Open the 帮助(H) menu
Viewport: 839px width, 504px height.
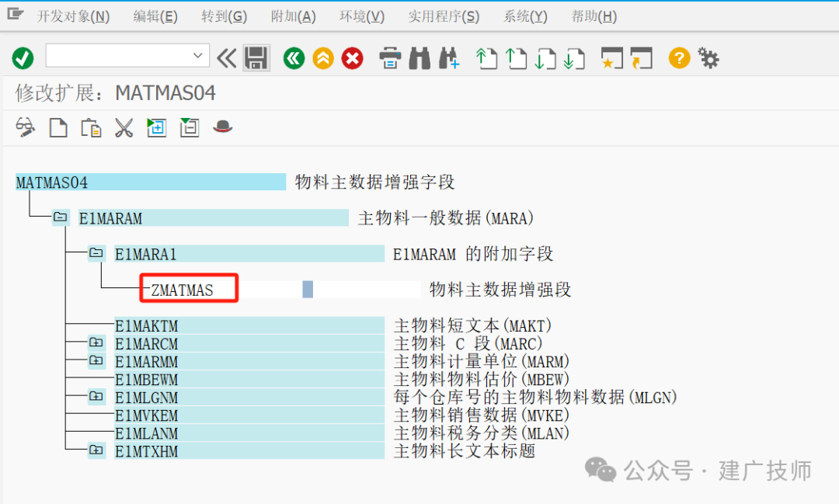click(x=594, y=16)
